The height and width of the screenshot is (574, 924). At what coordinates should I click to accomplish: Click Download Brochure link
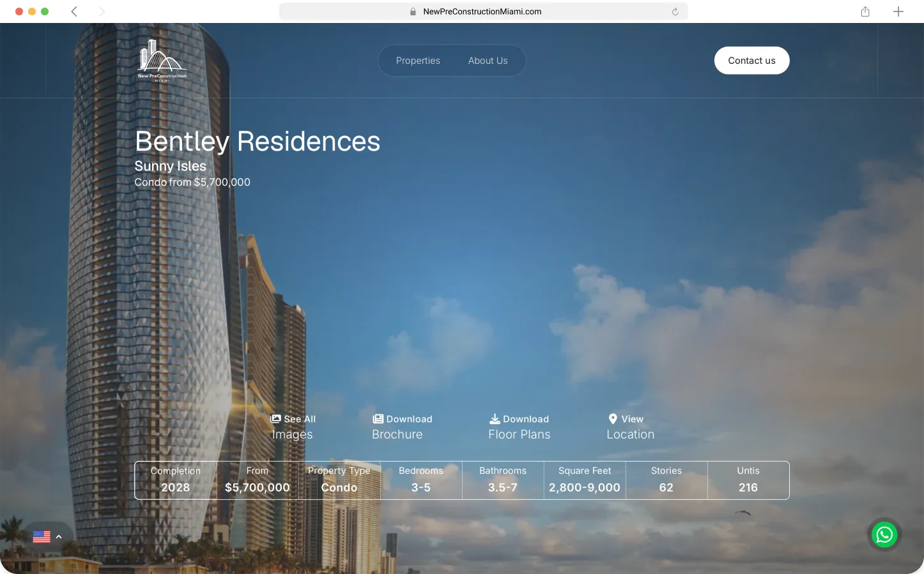point(402,427)
